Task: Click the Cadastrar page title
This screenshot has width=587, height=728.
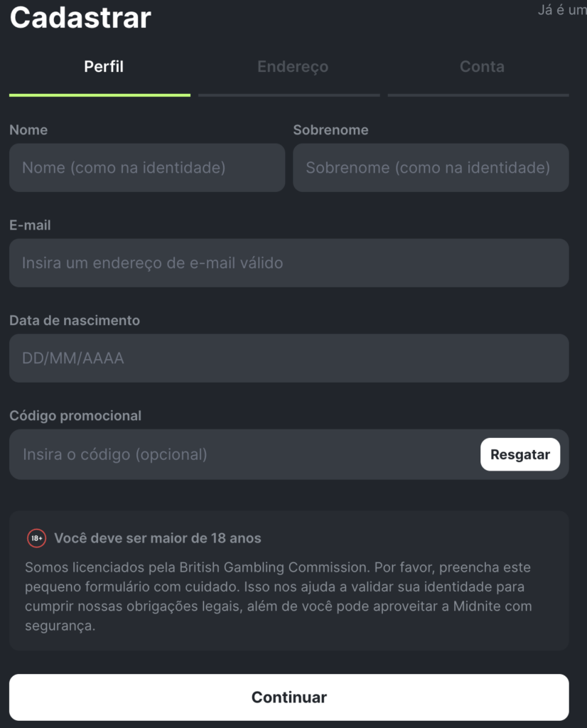Action: coord(80,18)
